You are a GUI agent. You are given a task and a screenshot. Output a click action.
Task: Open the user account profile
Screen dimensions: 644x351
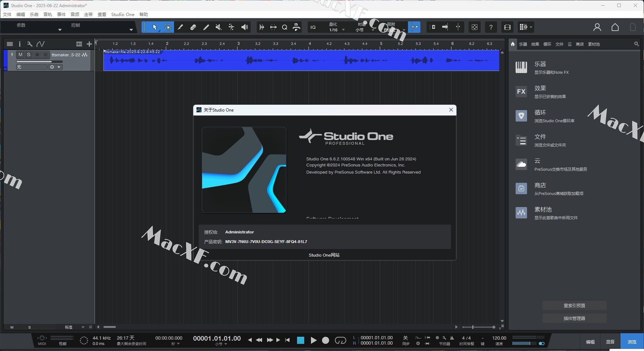pyautogui.click(x=597, y=27)
